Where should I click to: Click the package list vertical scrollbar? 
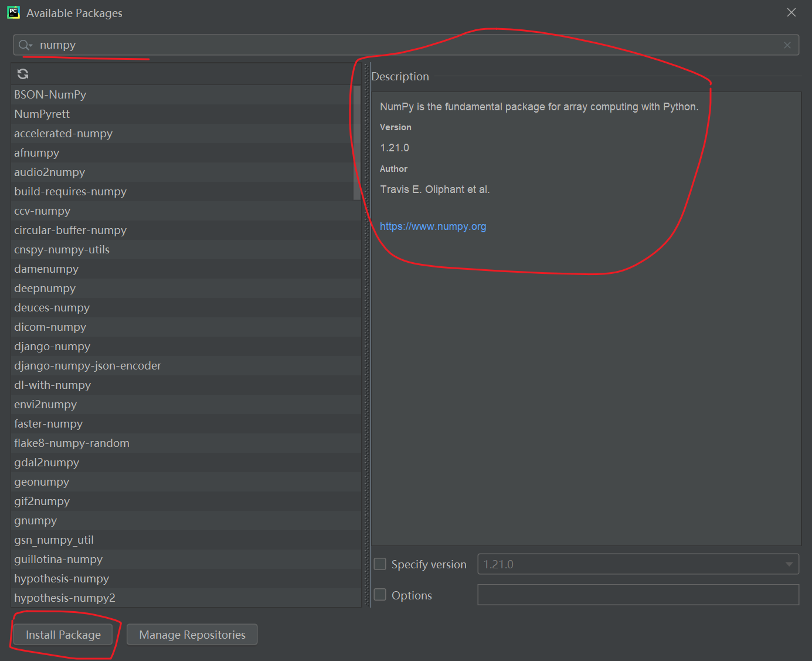[x=357, y=143]
